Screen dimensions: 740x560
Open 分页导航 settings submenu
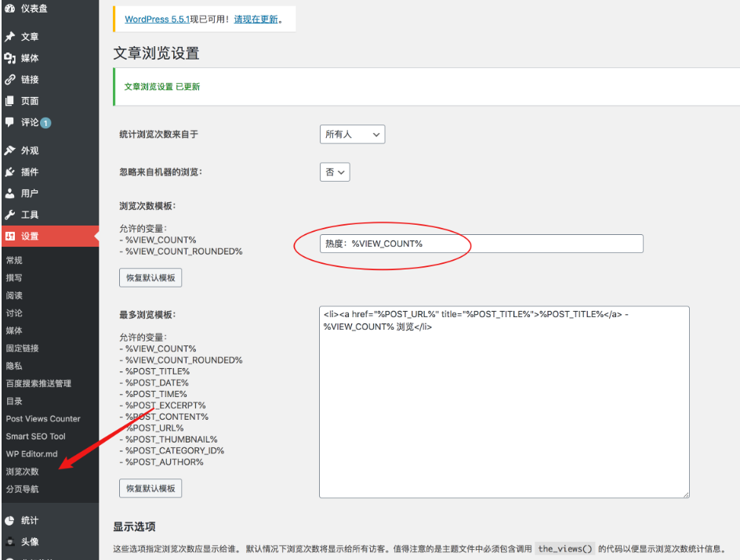point(22,490)
